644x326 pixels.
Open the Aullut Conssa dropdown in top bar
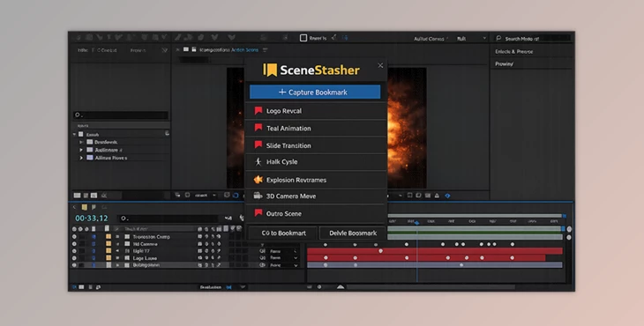[x=431, y=39]
